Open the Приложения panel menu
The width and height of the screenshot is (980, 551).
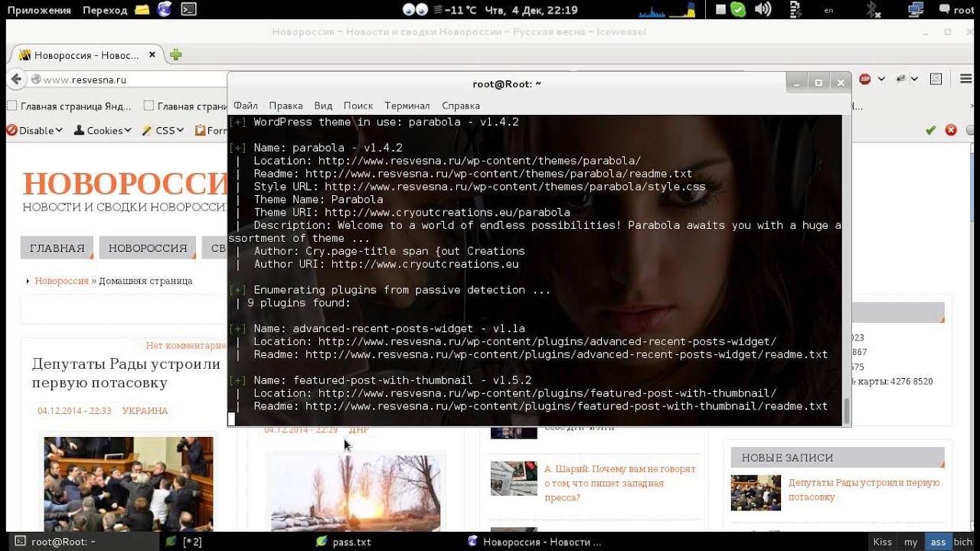coord(38,10)
